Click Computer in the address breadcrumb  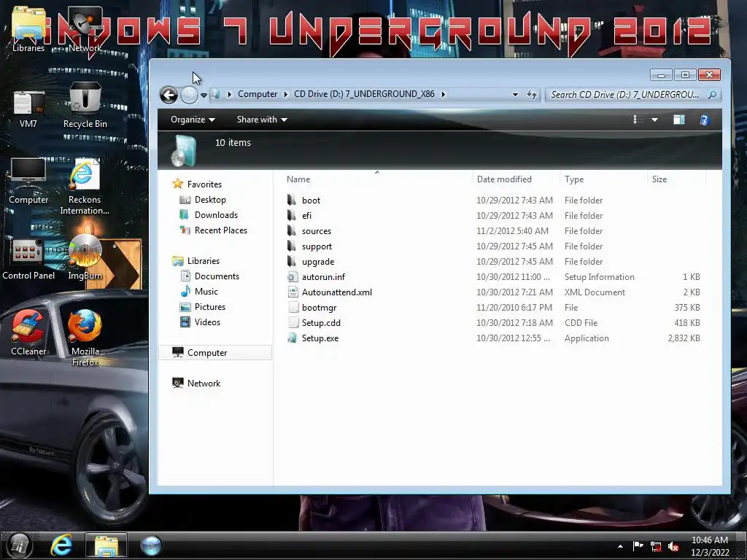pyautogui.click(x=258, y=94)
